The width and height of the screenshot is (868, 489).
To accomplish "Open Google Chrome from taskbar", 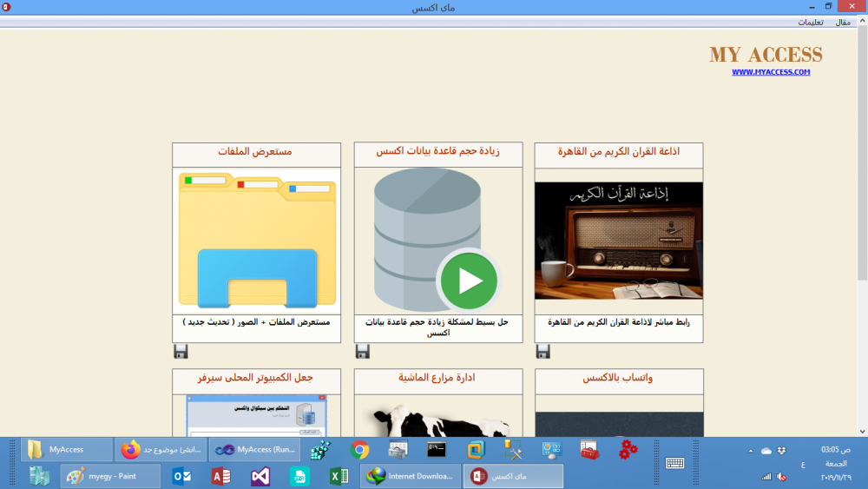I will tap(359, 450).
